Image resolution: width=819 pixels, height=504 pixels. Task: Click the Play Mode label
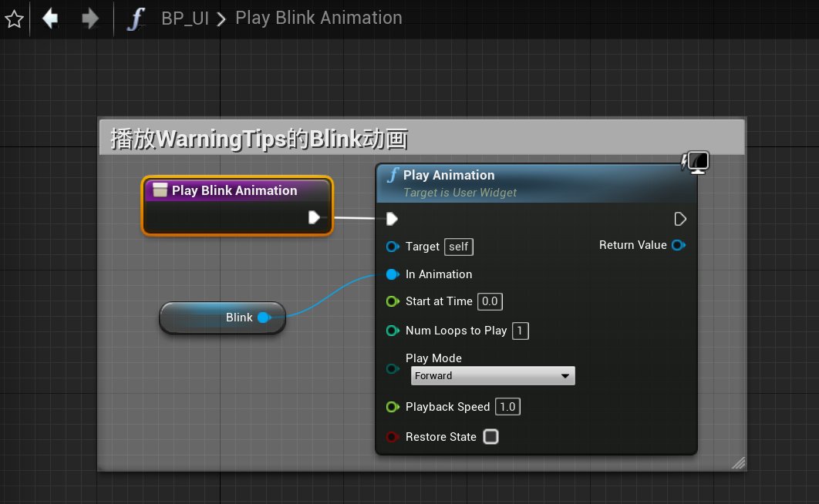click(433, 358)
